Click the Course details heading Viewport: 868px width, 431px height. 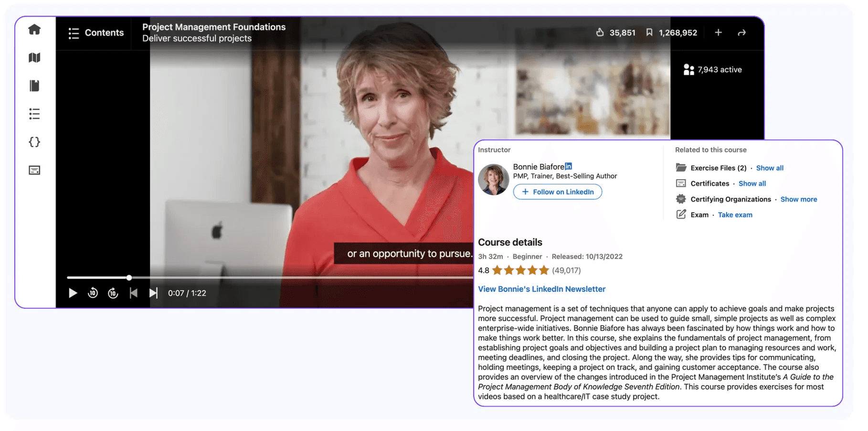coord(510,242)
